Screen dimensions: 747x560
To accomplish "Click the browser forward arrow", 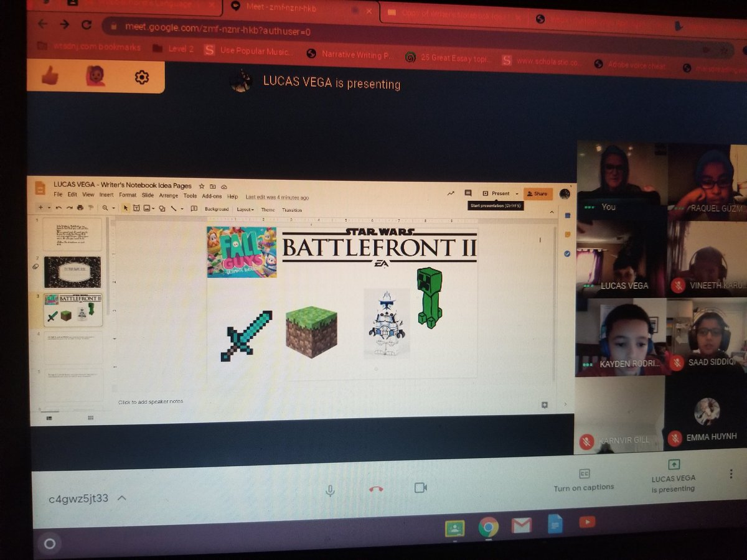I will pyautogui.click(x=64, y=24).
